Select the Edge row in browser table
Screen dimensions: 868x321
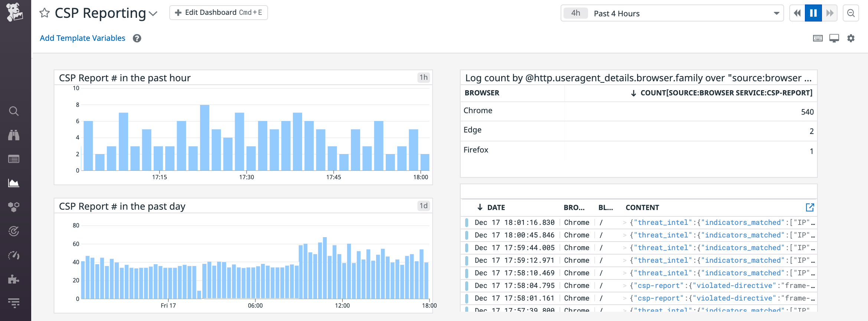point(639,131)
